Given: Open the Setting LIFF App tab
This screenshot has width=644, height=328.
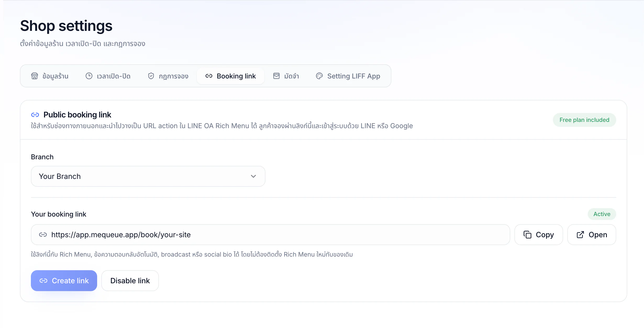Looking at the screenshot, I should pos(348,76).
